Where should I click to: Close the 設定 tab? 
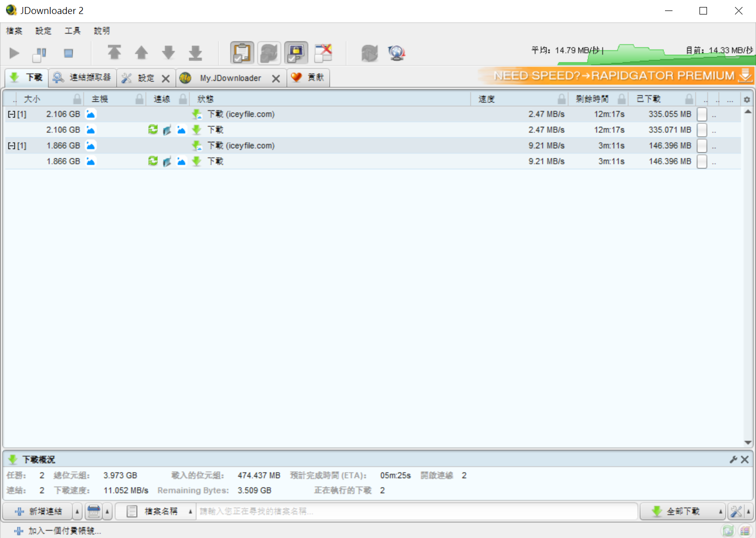tap(166, 78)
